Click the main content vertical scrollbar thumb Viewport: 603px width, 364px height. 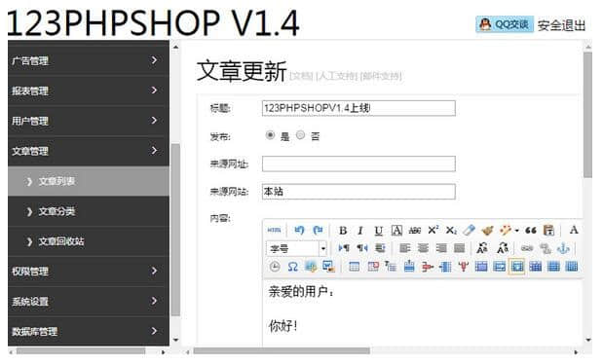(587, 115)
